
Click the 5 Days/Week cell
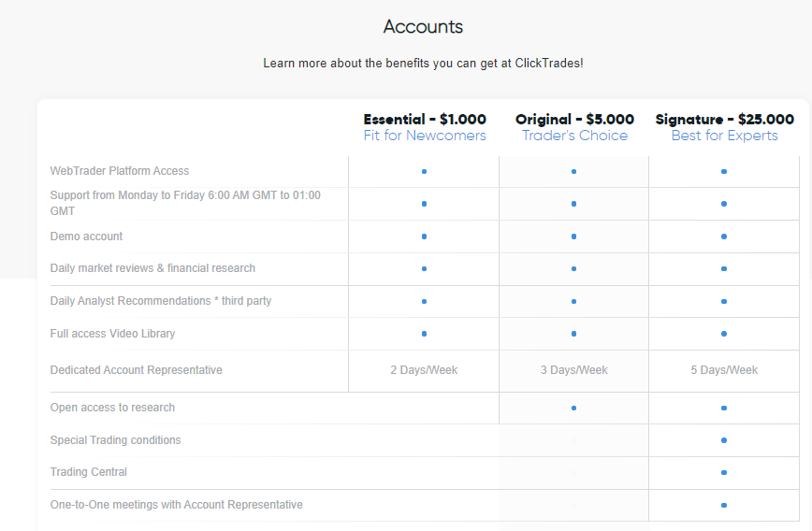coord(724,370)
